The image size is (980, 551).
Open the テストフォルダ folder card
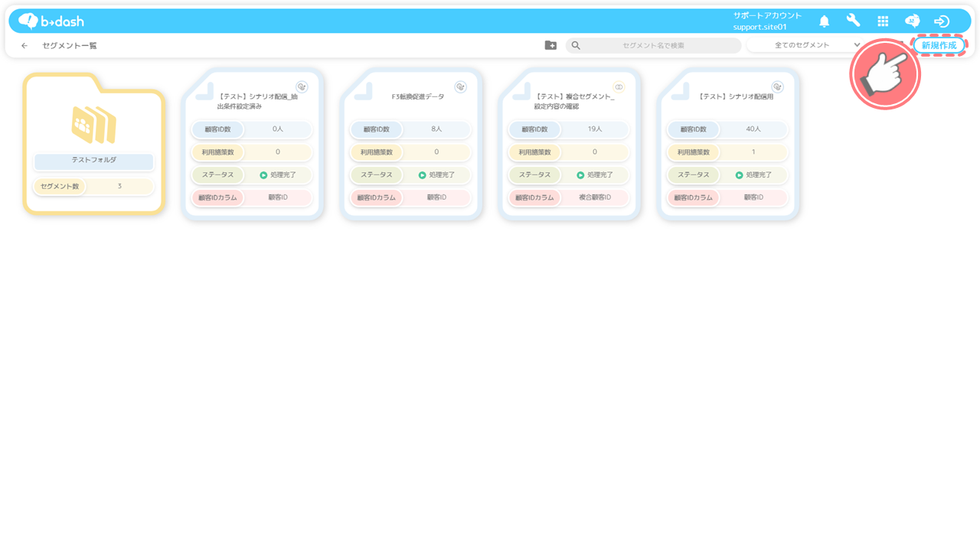(x=94, y=144)
